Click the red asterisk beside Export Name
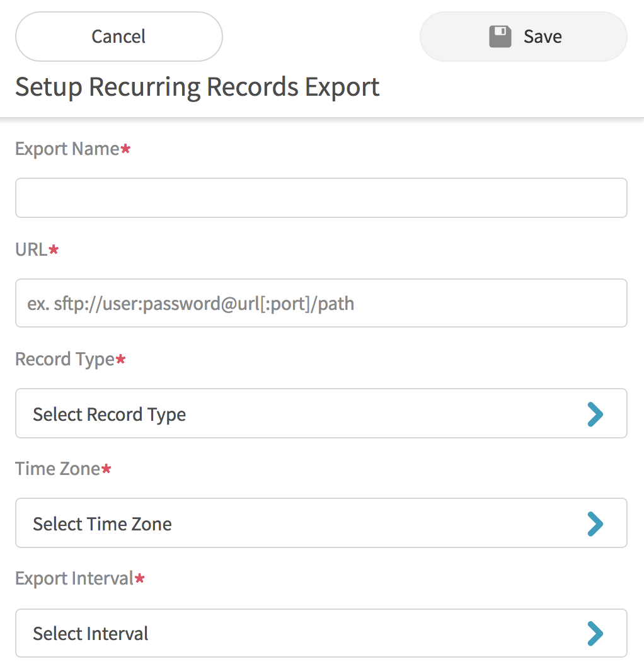The height and width of the screenshot is (669, 644). (x=125, y=149)
